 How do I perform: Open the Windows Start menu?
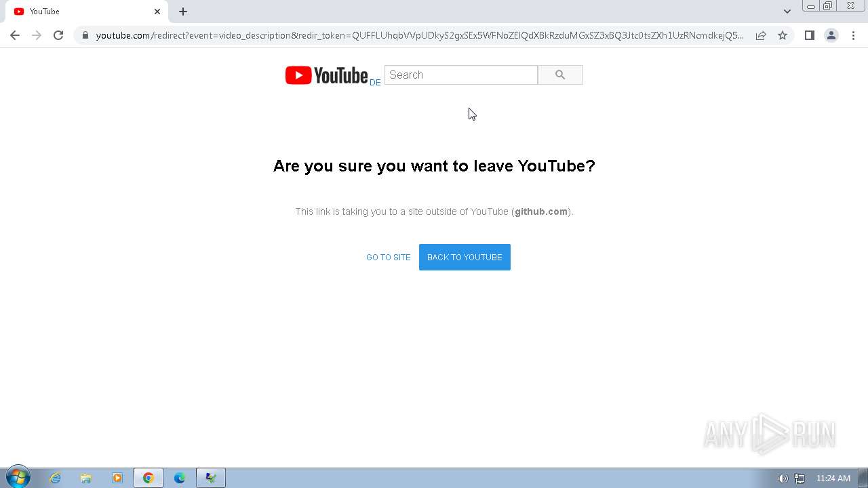tap(18, 478)
